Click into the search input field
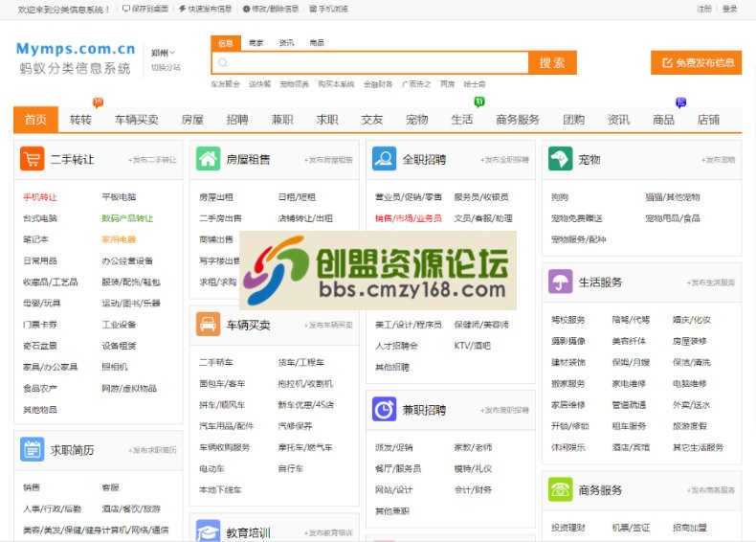 point(373,63)
